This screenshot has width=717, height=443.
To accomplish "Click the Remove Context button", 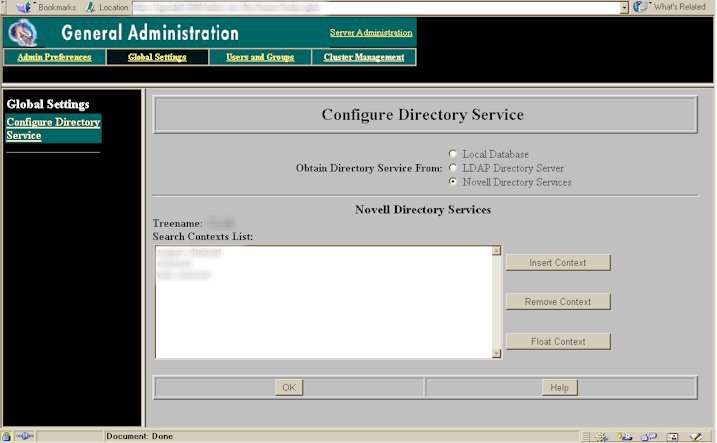I will click(x=558, y=302).
